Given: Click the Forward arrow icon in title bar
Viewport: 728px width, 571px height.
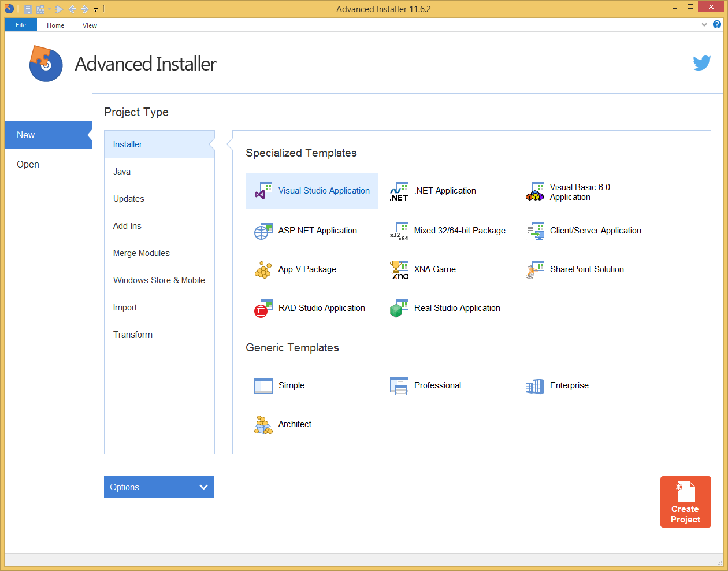Looking at the screenshot, I should click(84, 9).
